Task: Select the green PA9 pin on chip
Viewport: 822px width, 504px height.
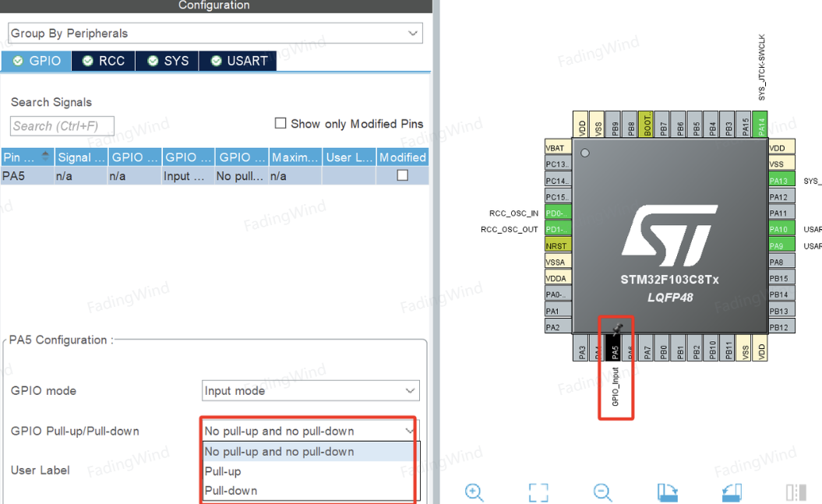Action: point(781,245)
